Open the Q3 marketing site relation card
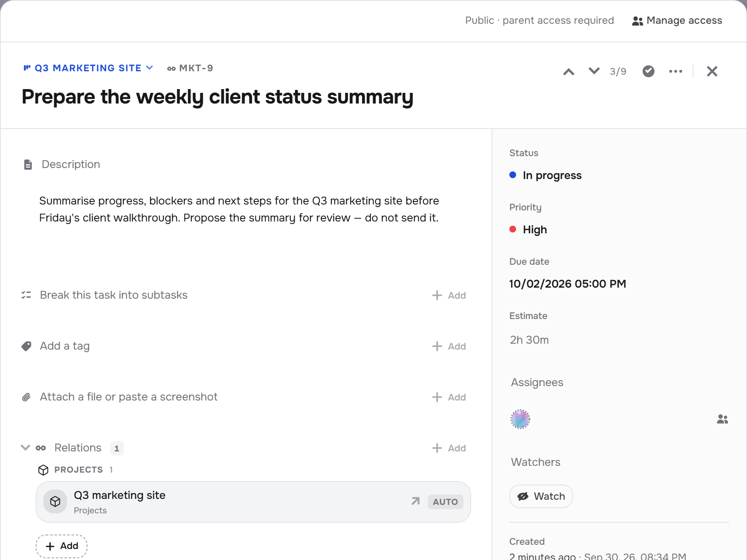Image resolution: width=747 pixels, height=560 pixels. [x=253, y=502]
